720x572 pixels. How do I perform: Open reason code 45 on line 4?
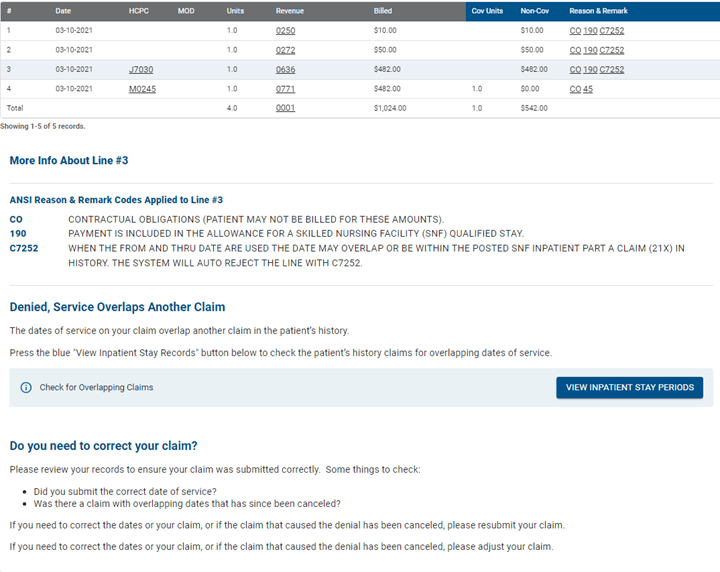point(588,88)
